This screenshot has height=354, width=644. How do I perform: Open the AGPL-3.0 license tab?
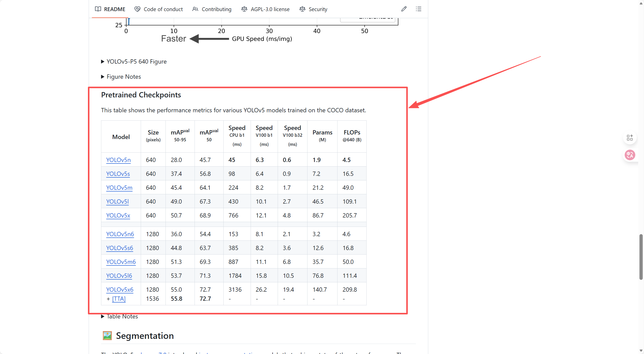pos(270,9)
